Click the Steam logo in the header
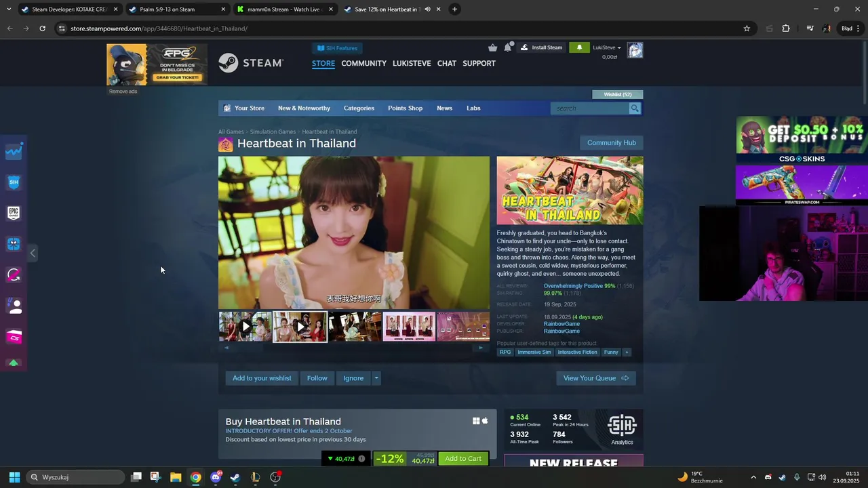Image resolution: width=868 pixels, height=488 pixels. point(250,63)
